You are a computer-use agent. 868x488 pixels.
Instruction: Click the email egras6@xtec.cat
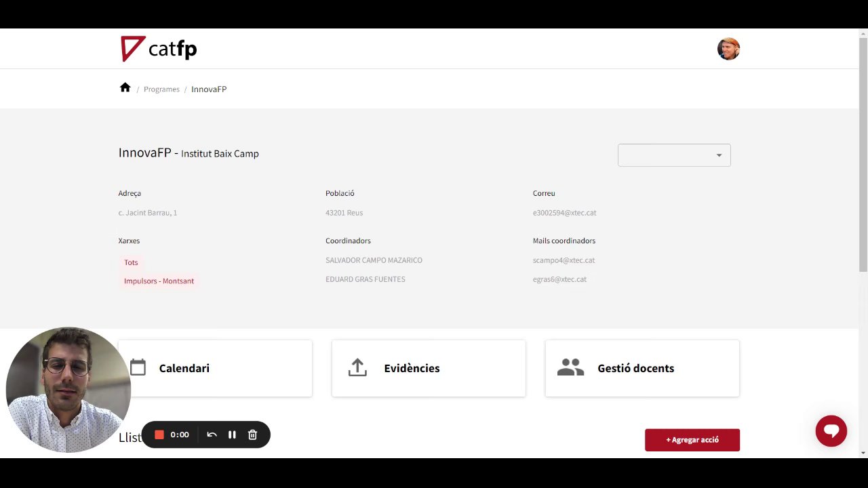coord(559,279)
